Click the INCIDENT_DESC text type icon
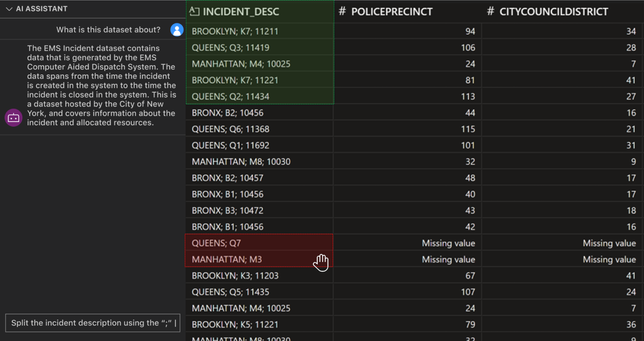The height and width of the screenshot is (341, 644). tap(194, 12)
